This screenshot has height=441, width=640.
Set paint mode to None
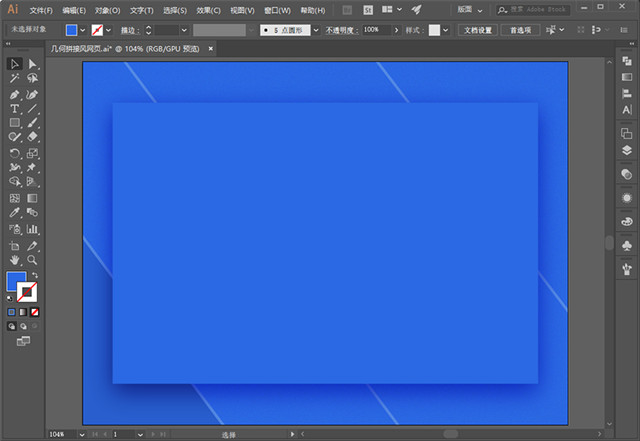[36, 312]
